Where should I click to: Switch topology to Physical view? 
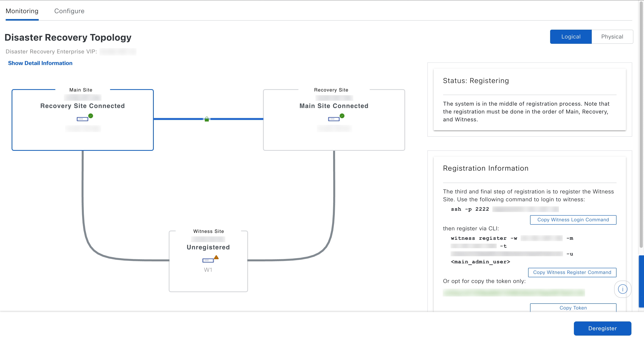coord(612,37)
